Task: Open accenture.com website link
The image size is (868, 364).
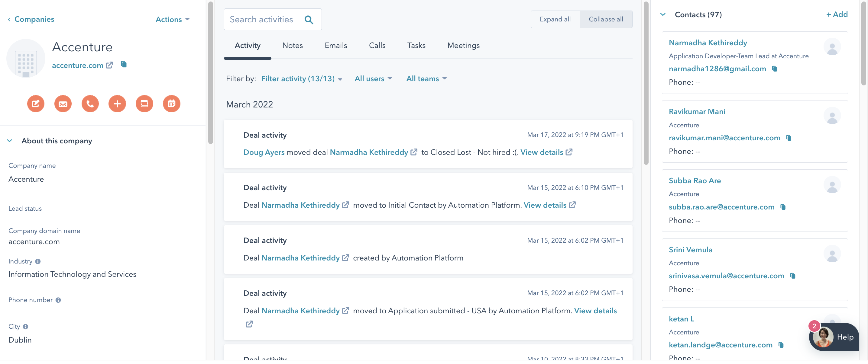Action: [77, 65]
